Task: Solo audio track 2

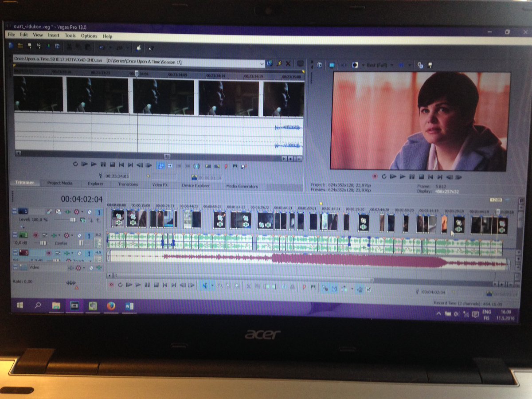Action: pos(89,235)
